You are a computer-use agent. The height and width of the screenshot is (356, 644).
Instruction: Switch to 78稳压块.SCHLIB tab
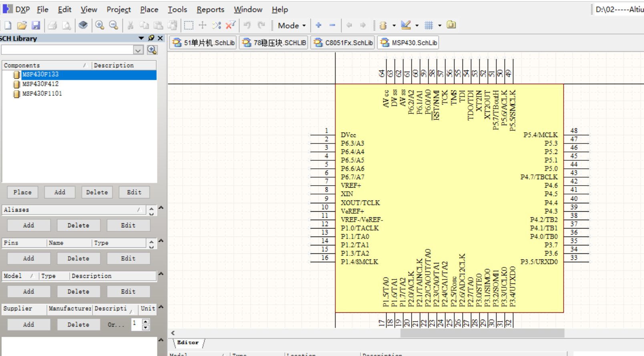[x=274, y=42]
